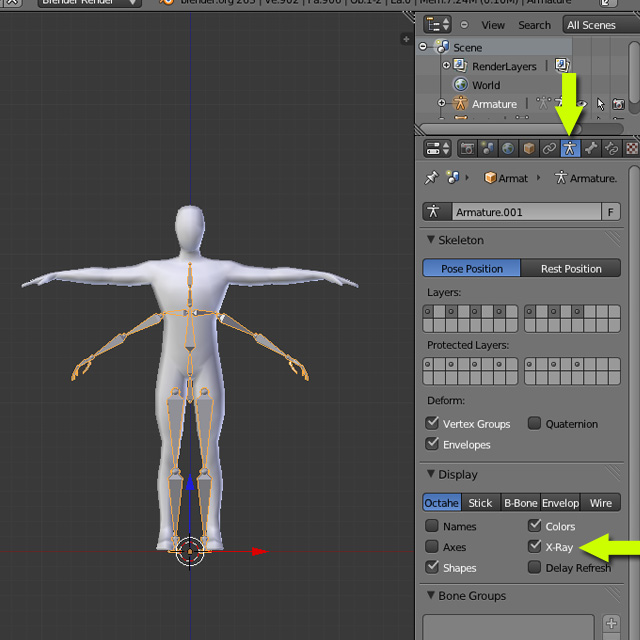
Task: Collapse outliner header menus with minus icon
Action: [x=464, y=24]
